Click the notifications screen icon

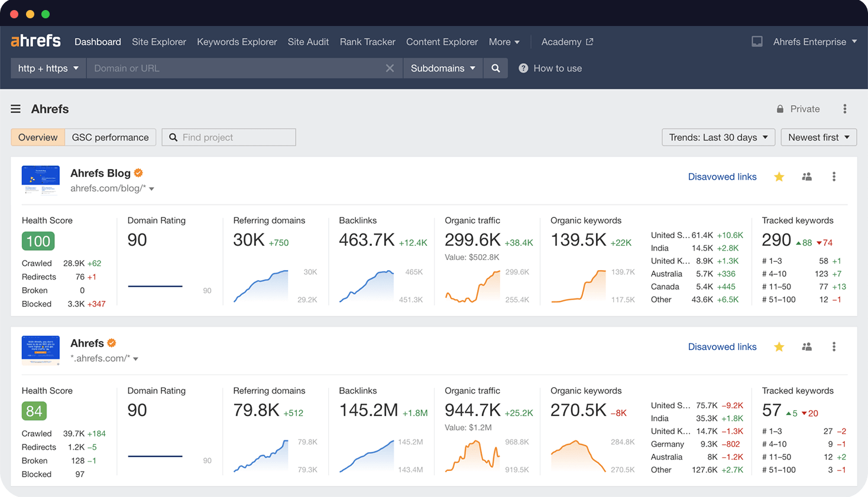tap(757, 41)
